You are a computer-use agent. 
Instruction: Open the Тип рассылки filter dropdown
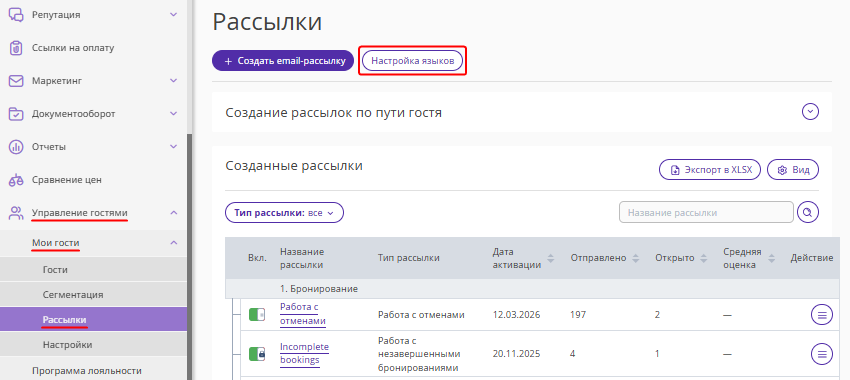tap(285, 213)
